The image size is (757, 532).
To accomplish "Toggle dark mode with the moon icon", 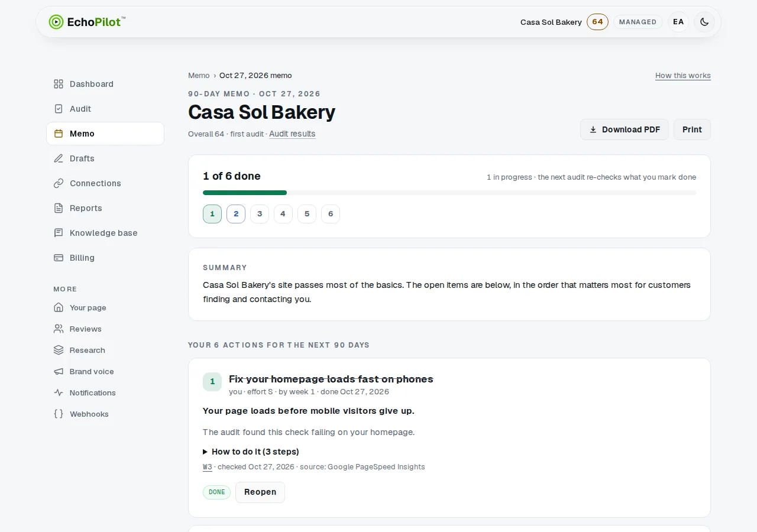I will pos(704,22).
